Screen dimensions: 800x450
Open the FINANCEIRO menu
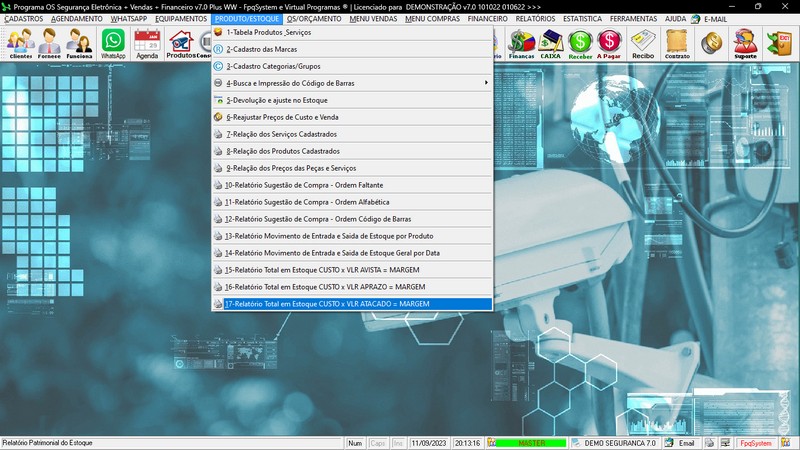click(x=488, y=19)
